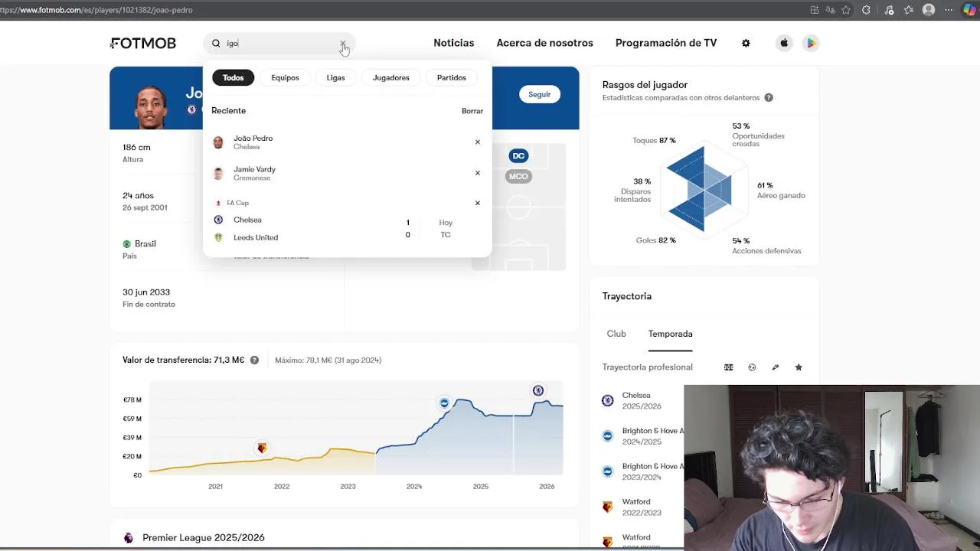Remove João Pedro from recent searches

[478, 142]
